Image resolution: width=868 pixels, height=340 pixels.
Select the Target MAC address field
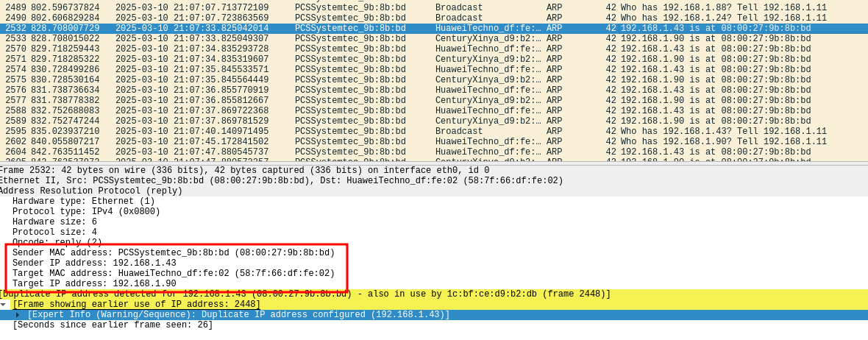(x=173, y=274)
